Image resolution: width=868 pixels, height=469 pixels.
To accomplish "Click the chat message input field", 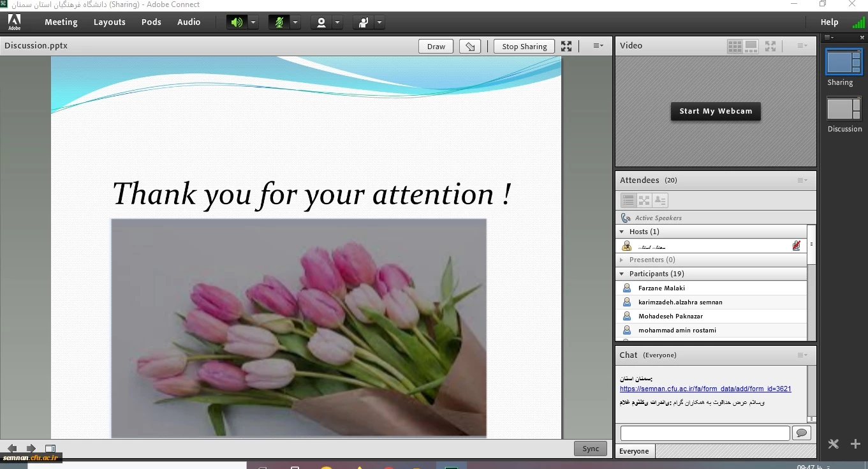I will coord(705,433).
